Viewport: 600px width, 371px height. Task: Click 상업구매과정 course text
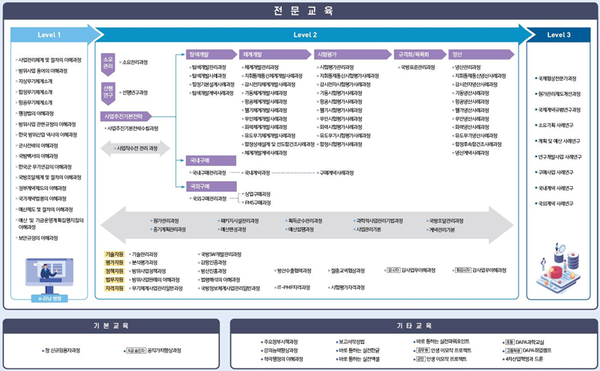257,194
